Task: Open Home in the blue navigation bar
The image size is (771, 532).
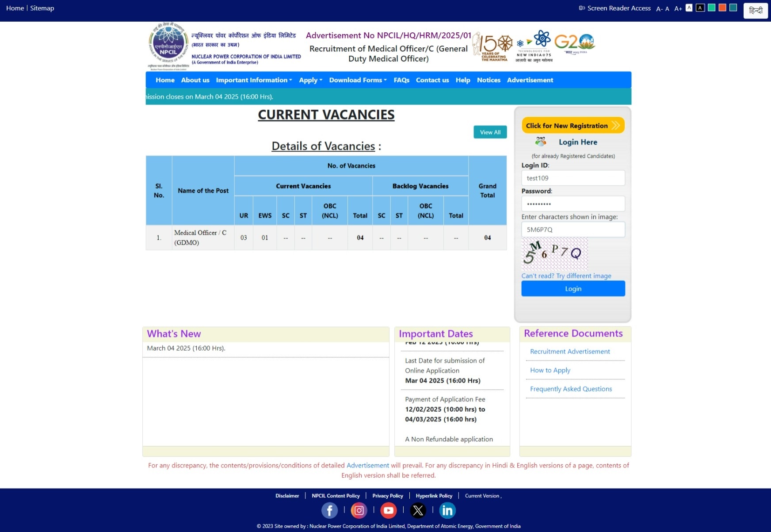Action: pos(165,80)
